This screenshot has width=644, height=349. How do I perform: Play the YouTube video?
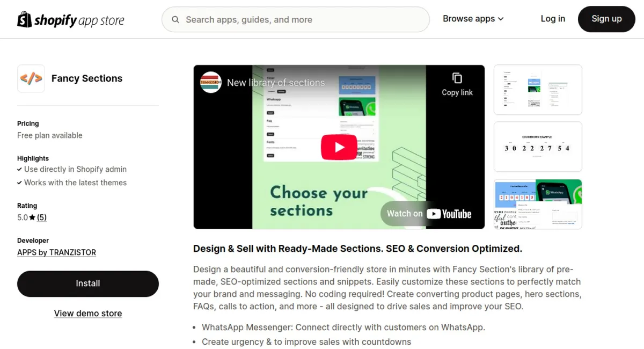pyautogui.click(x=339, y=147)
